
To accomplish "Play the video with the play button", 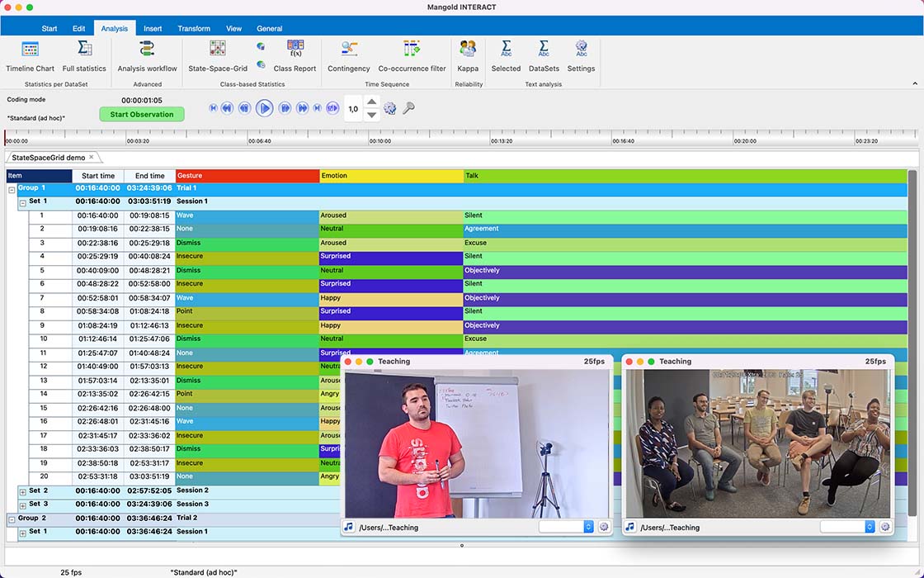I will click(x=264, y=107).
